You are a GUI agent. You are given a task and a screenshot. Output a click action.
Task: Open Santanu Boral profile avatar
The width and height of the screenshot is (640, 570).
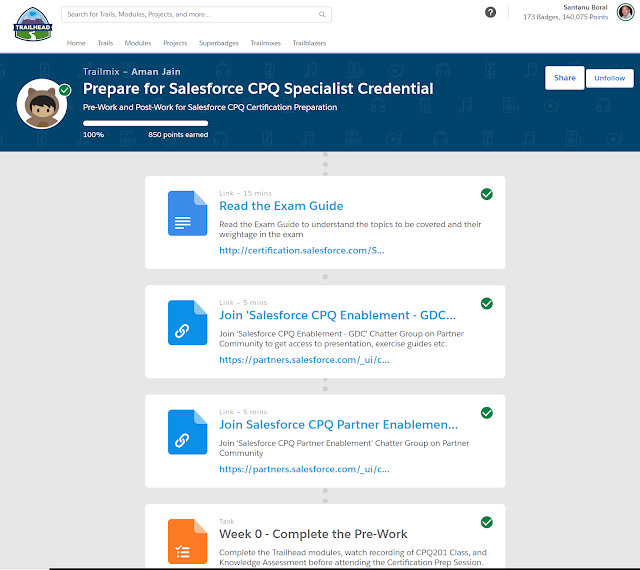(x=625, y=12)
